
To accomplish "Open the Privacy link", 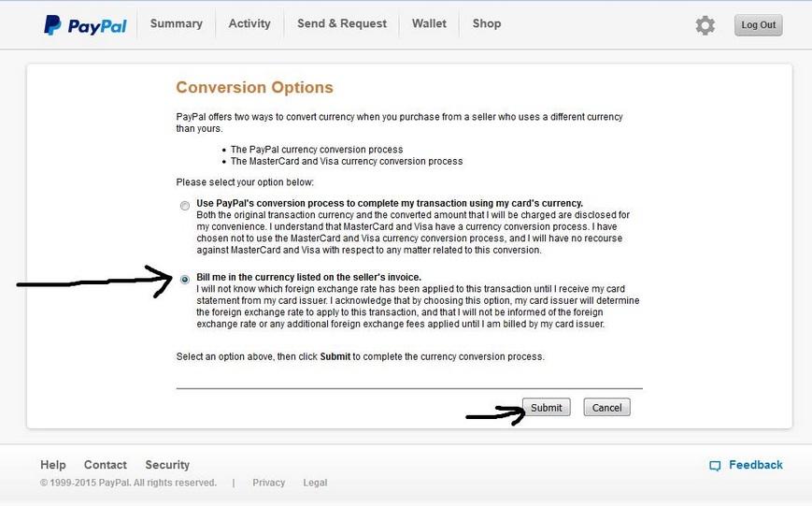I will pyautogui.click(x=269, y=483).
